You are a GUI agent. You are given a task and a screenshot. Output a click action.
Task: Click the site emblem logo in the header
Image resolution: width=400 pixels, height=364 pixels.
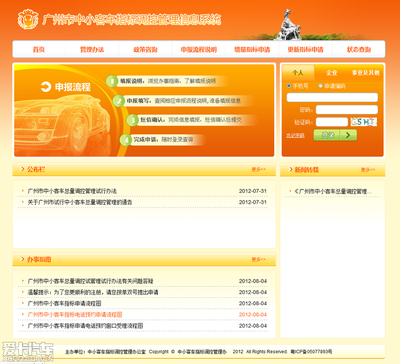coord(28,19)
